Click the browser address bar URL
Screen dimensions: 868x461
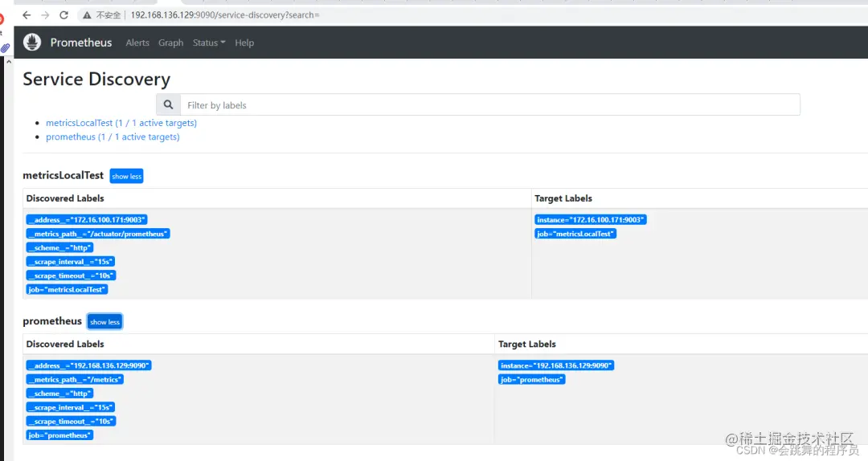pyautogui.click(x=225, y=15)
